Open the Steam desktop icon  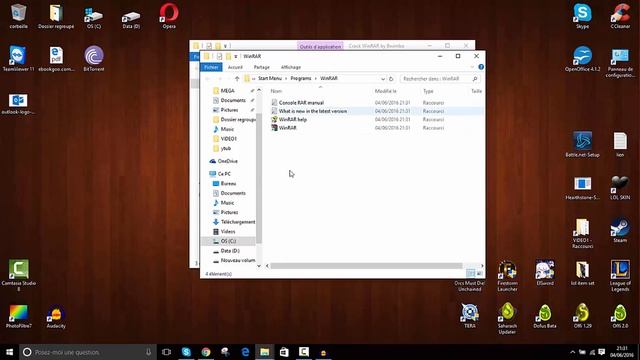tap(620, 231)
